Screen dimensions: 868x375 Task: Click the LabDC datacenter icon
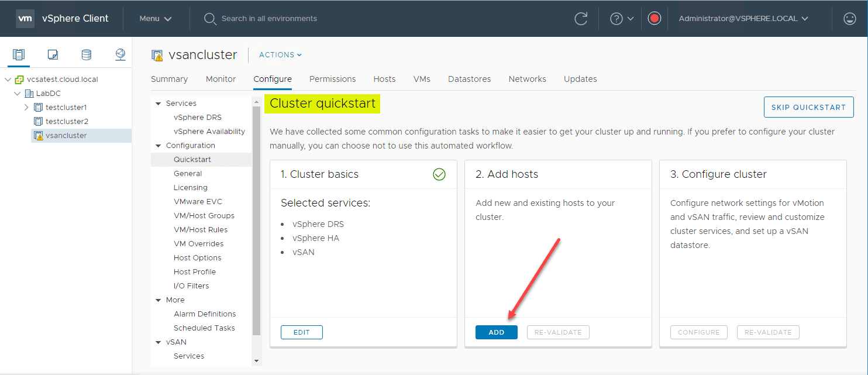coord(29,94)
